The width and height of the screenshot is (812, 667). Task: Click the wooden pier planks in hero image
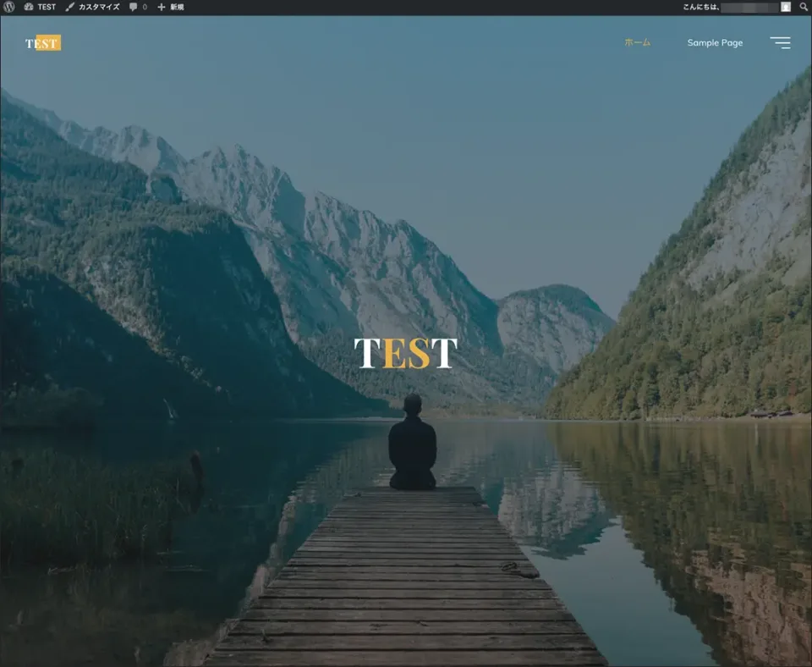point(406,584)
